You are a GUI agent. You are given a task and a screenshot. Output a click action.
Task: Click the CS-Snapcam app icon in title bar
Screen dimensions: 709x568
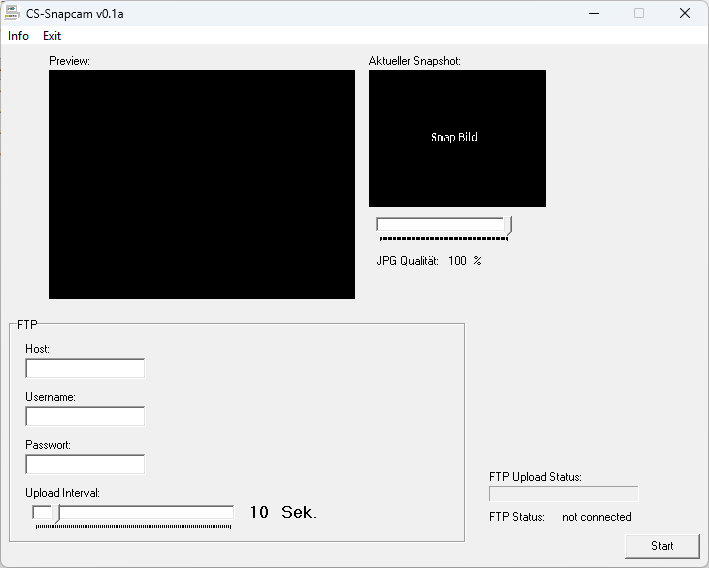12,13
